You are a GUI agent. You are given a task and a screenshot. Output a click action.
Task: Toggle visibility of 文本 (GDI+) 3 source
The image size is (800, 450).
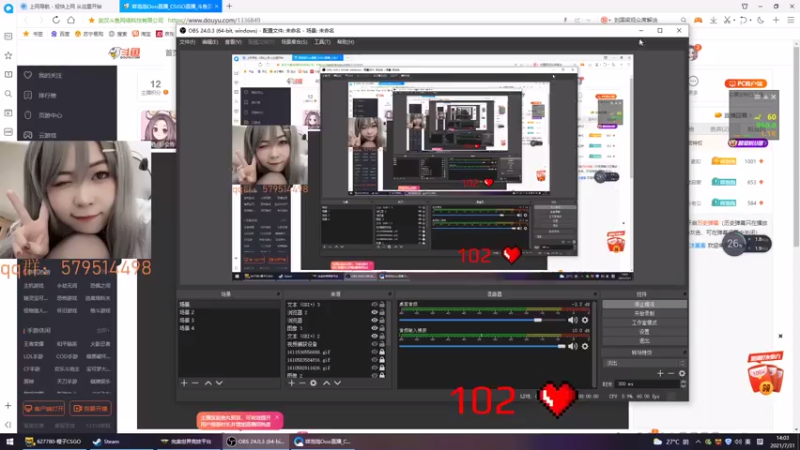(x=374, y=305)
